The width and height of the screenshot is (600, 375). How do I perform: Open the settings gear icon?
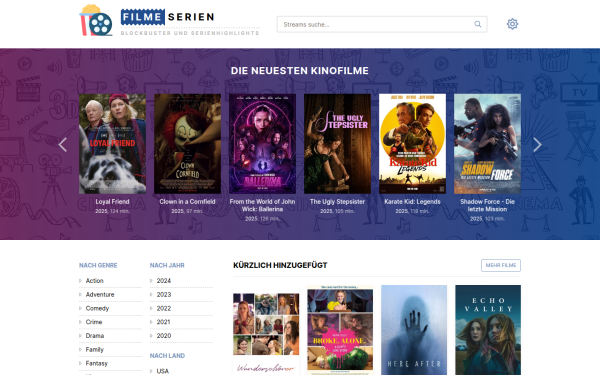(x=512, y=24)
